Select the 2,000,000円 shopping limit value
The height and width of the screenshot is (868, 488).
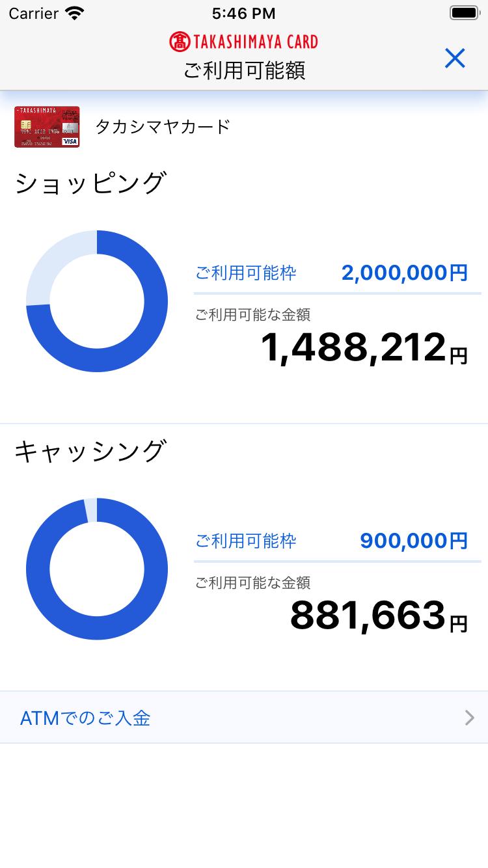point(404,273)
